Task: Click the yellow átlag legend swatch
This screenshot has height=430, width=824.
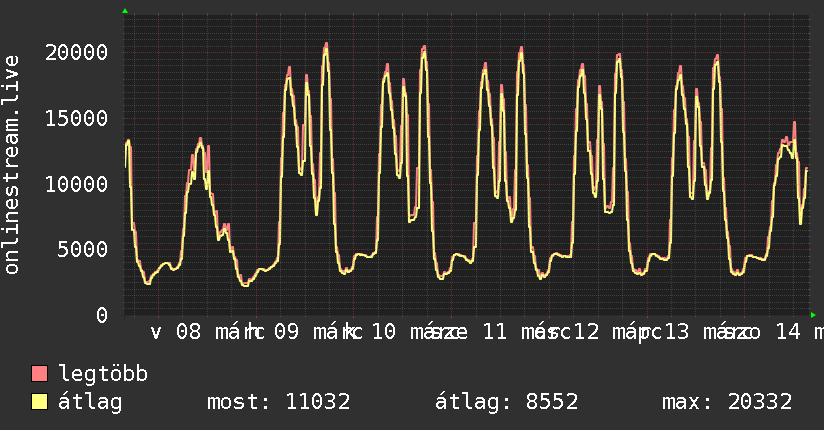Action: pos(40,402)
